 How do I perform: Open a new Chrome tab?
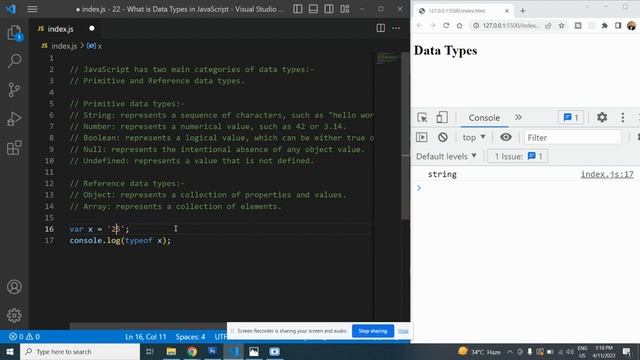coord(523,11)
